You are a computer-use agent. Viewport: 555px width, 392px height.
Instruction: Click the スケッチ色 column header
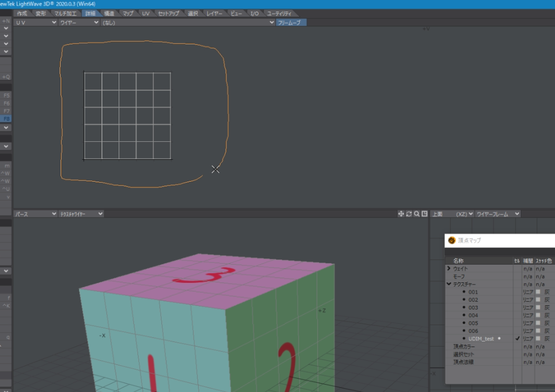click(545, 261)
